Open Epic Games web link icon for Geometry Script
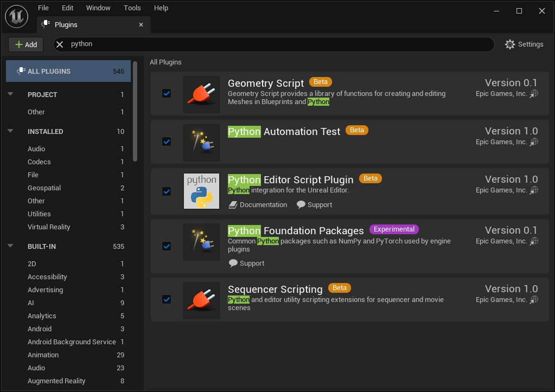555x392 pixels. [x=534, y=94]
